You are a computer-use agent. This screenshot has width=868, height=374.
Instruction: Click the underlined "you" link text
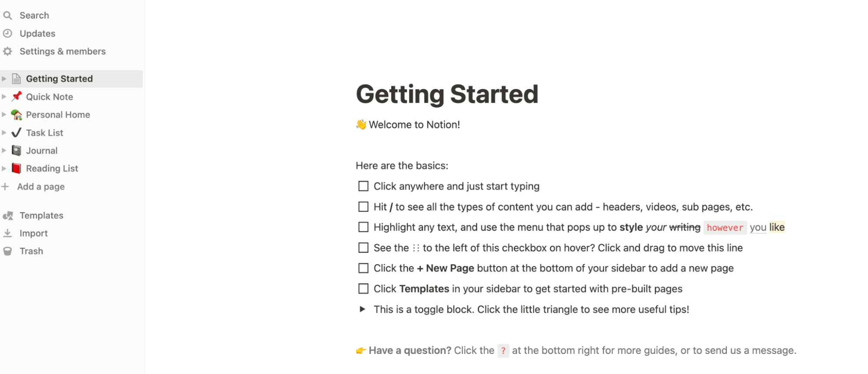click(758, 227)
